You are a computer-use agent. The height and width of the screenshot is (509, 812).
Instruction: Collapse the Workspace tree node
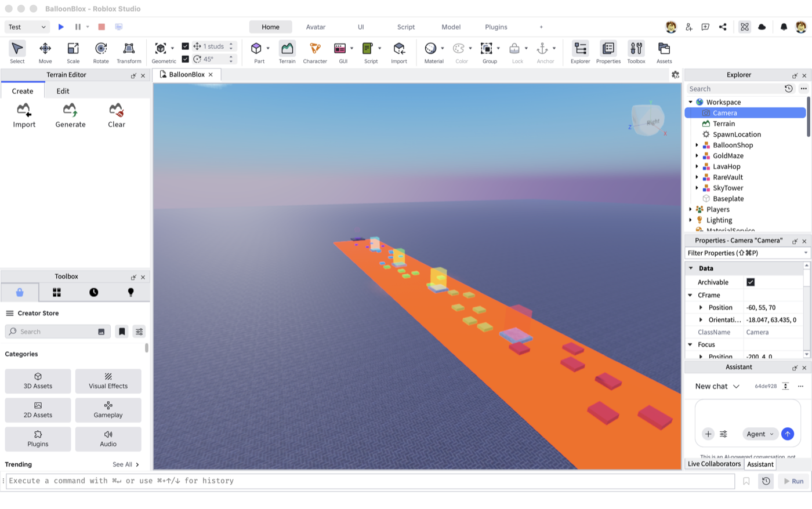[690, 102]
